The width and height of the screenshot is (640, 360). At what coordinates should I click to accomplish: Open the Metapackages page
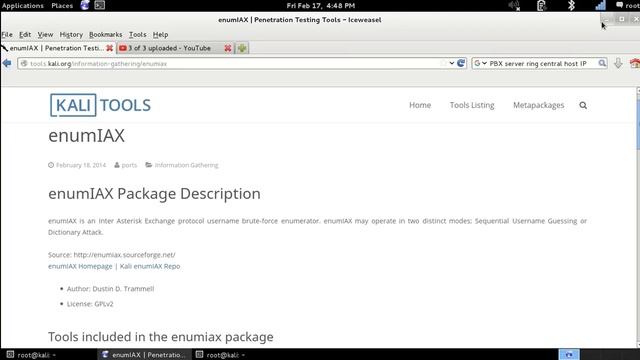click(x=538, y=105)
